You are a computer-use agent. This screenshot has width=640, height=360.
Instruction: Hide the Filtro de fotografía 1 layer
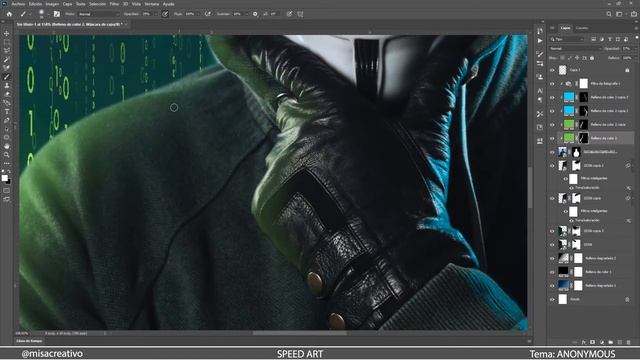tap(552, 84)
